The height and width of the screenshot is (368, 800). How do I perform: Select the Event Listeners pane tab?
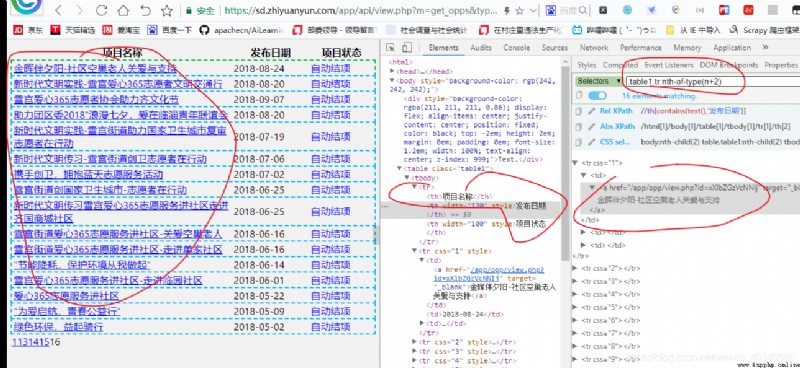(669, 65)
